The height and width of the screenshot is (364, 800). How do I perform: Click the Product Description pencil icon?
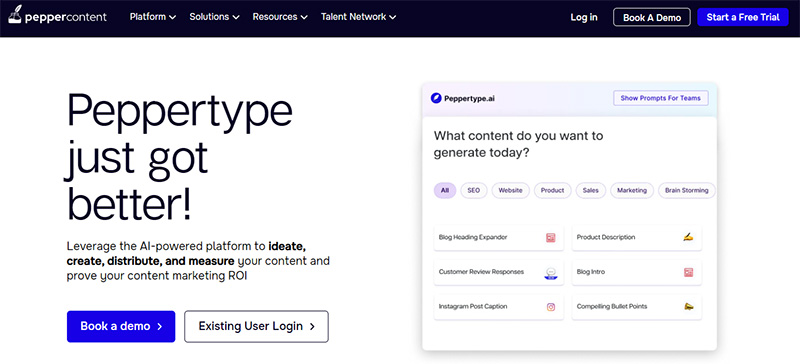pyautogui.click(x=688, y=237)
